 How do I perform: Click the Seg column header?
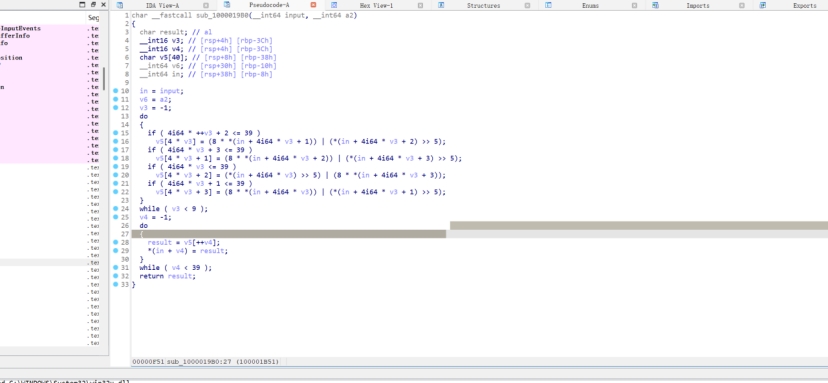93,18
